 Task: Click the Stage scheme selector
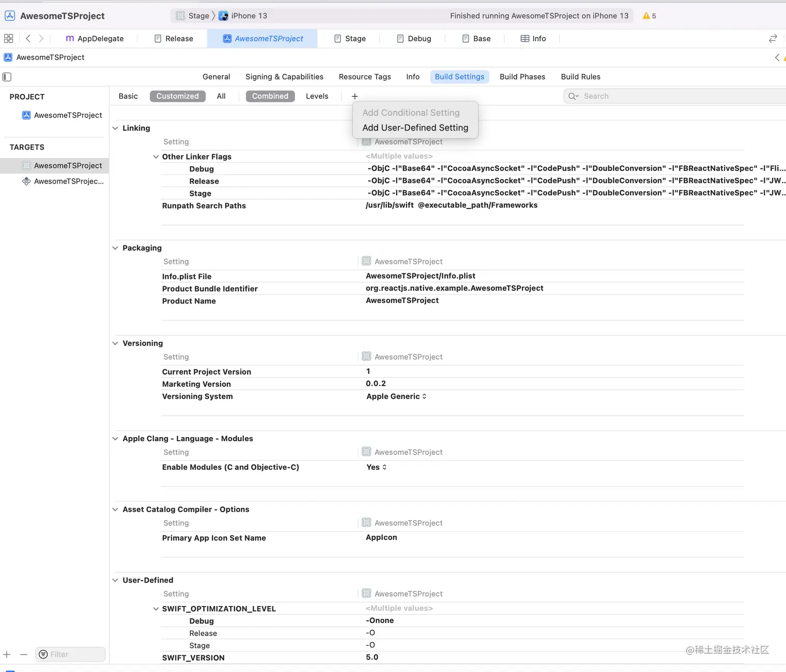click(x=192, y=16)
